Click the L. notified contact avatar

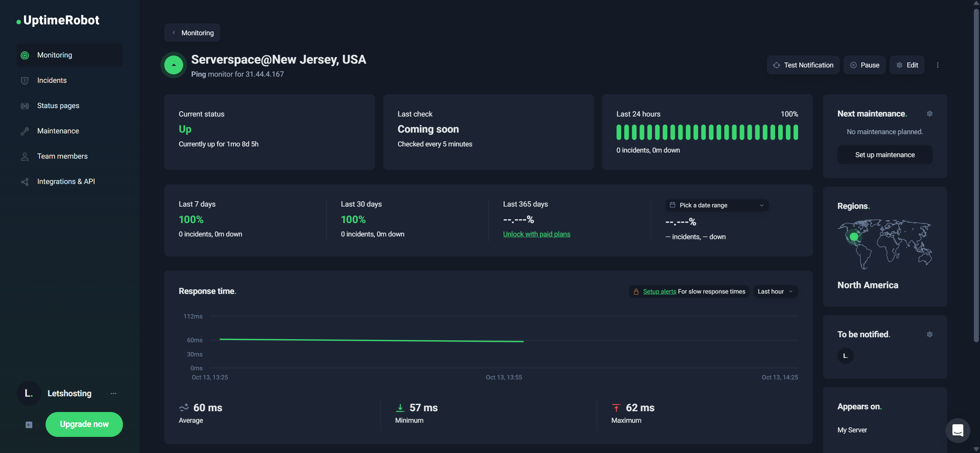click(846, 356)
